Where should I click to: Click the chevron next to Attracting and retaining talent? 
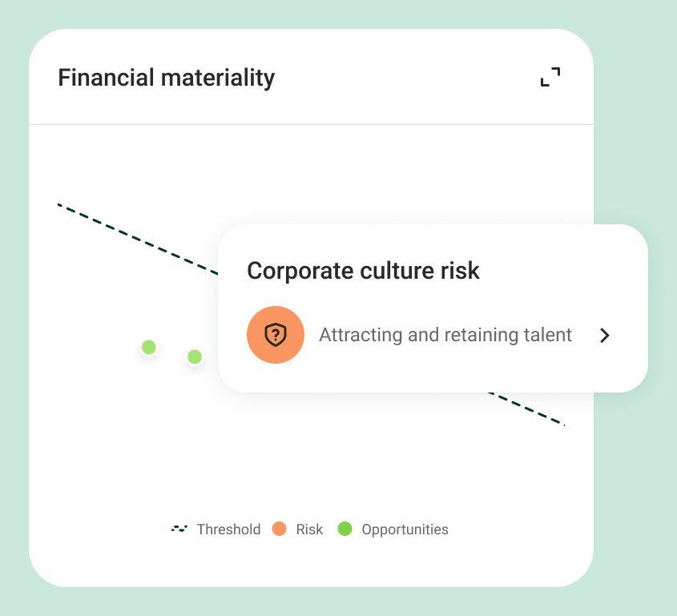(605, 336)
